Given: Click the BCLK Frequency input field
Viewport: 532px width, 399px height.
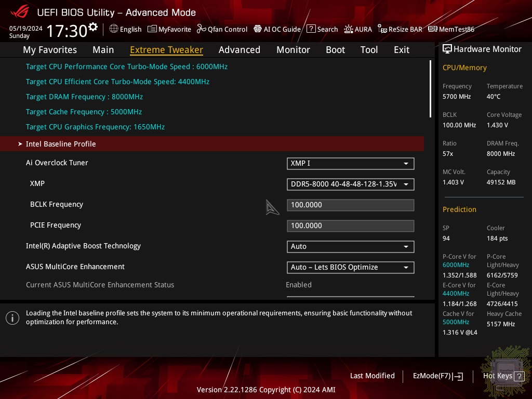Looking at the screenshot, I should pos(350,205).
